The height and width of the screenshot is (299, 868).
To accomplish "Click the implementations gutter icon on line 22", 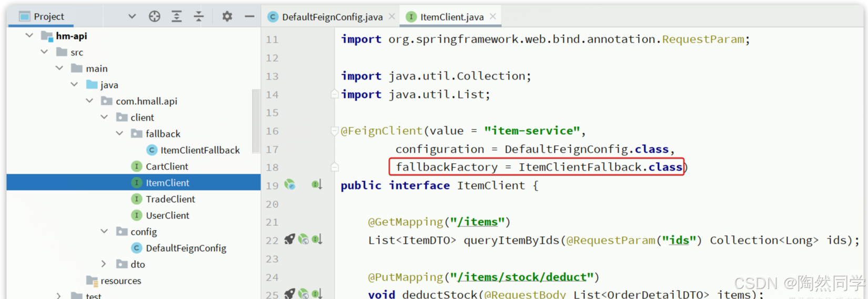I will [x=317, y=240].
